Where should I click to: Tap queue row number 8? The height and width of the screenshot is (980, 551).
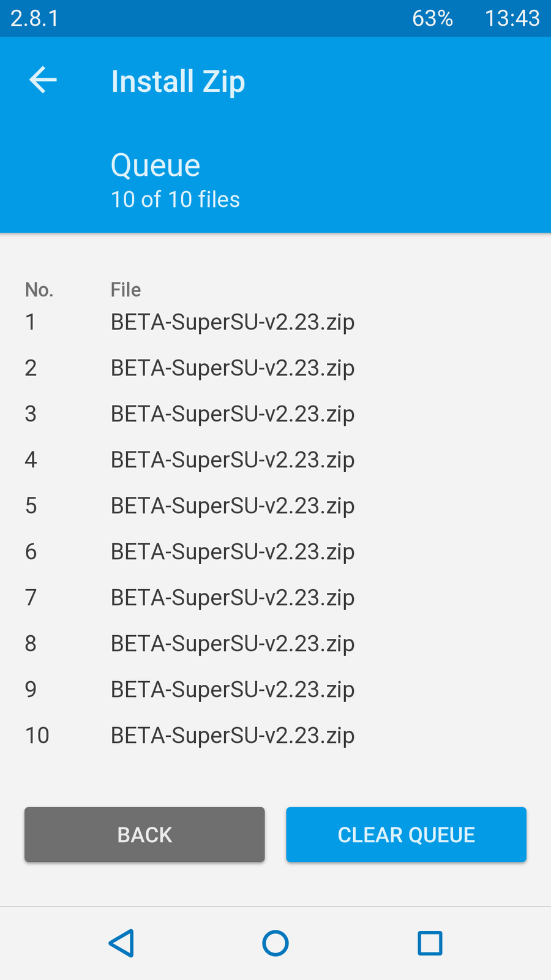232,644
